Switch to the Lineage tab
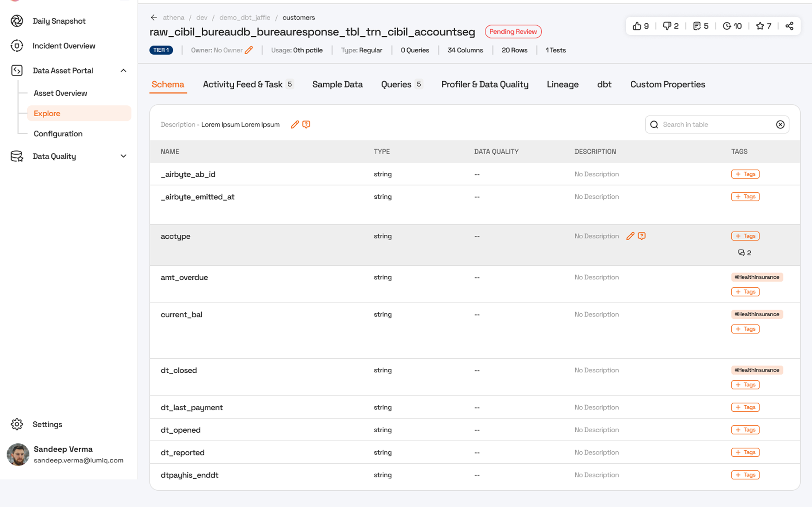Viewport: 812px width, 507px height. coord(562,84)
